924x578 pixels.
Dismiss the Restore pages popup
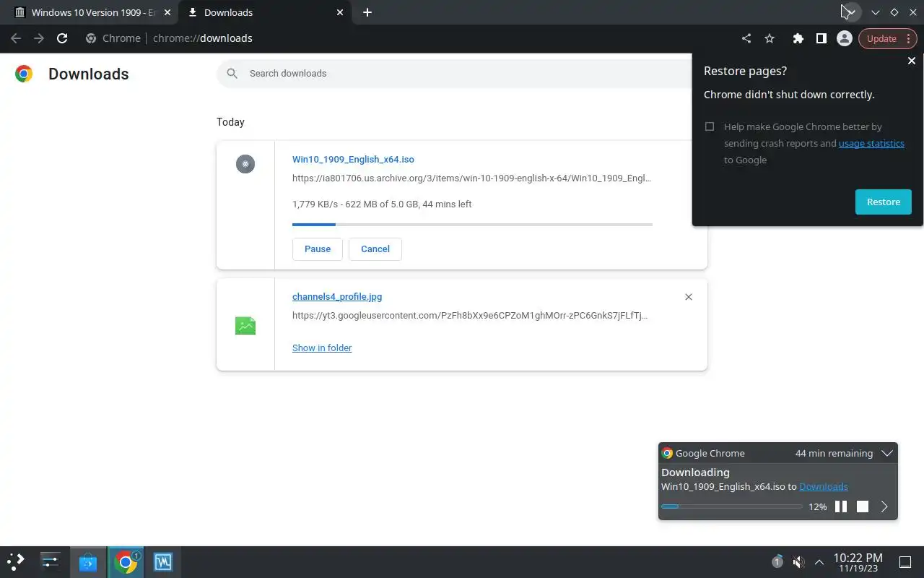click(912, 61)
